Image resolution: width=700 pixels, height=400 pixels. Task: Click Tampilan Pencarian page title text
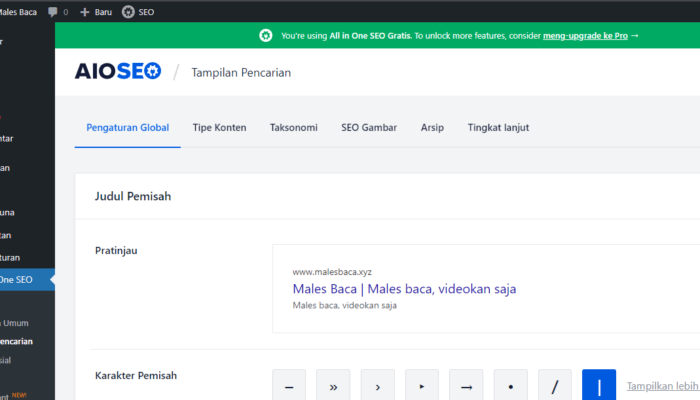pos(241,73)
